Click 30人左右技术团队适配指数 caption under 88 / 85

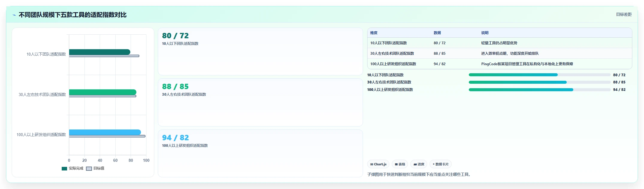[x=184, y=94]
